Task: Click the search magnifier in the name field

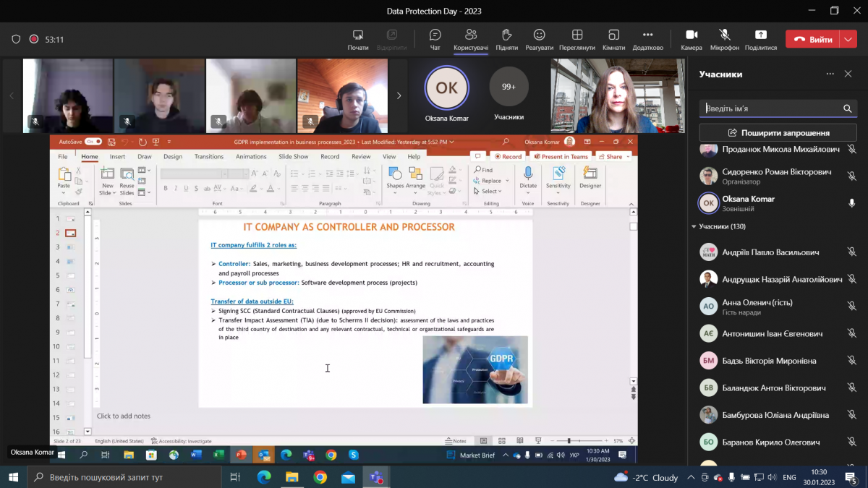Action: pyautogui.click(x=848, y=108)
